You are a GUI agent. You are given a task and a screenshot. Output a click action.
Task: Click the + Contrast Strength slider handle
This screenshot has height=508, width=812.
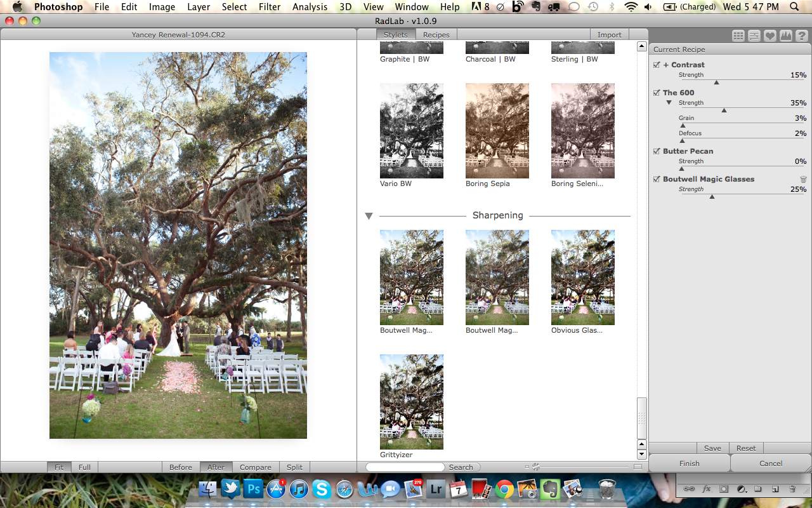coord(717,83)
